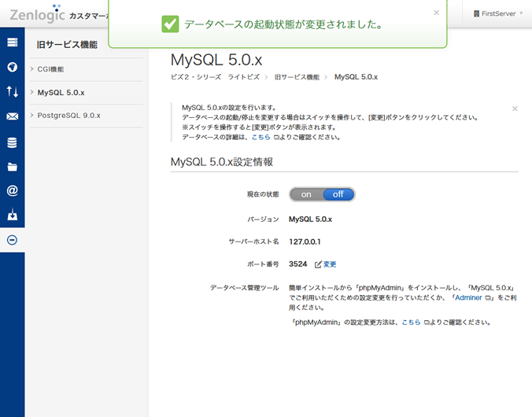The height and width of the screenshot is (417, 532).
Task: Open the database stack sidebar icon
Action: [x=12, y=142]
